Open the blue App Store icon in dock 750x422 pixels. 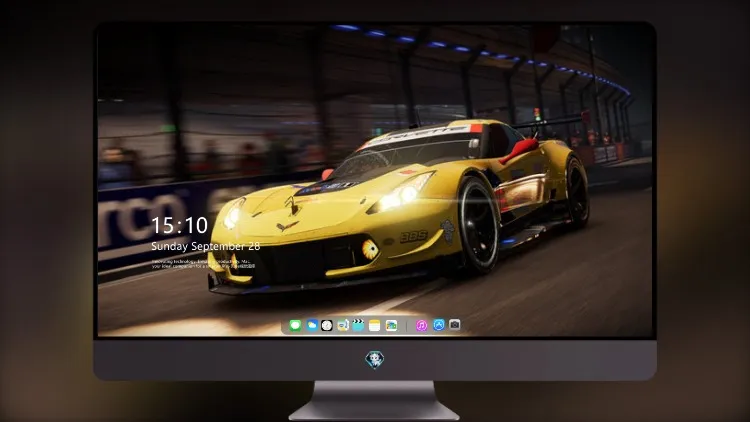439,325
